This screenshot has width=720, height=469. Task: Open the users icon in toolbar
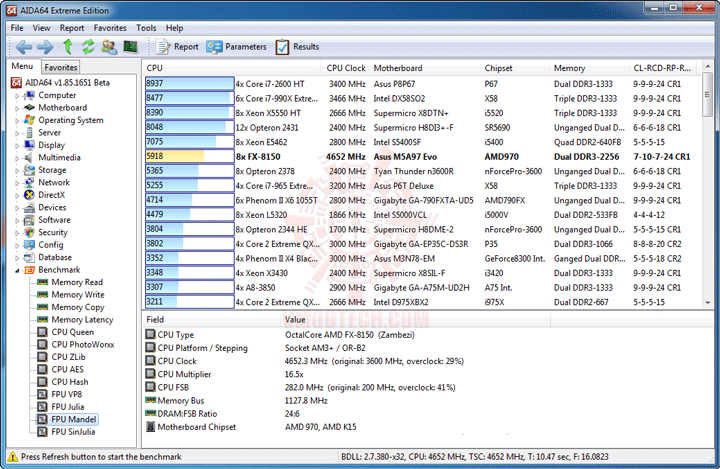pyautogui.click(x=109, y=47)
